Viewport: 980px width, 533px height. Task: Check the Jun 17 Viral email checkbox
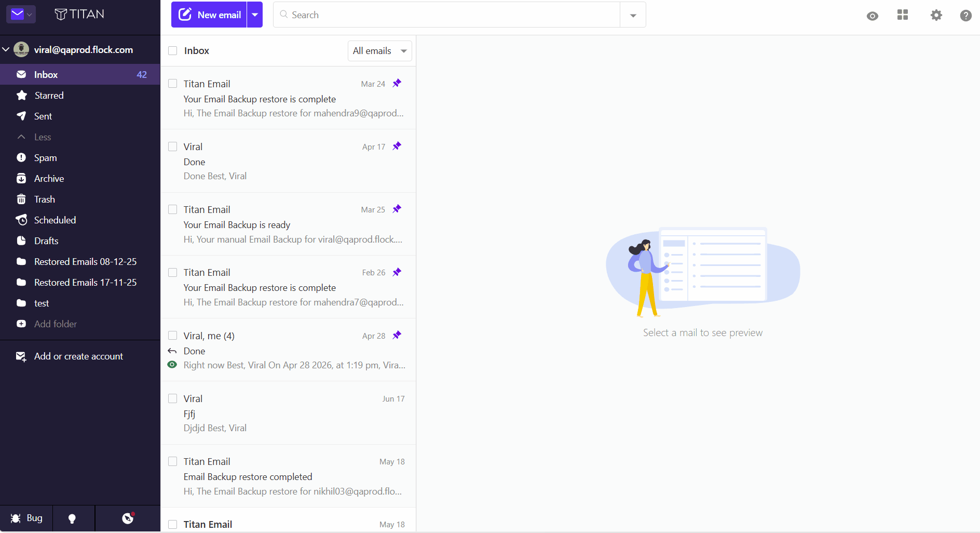(x=173, y=398)
